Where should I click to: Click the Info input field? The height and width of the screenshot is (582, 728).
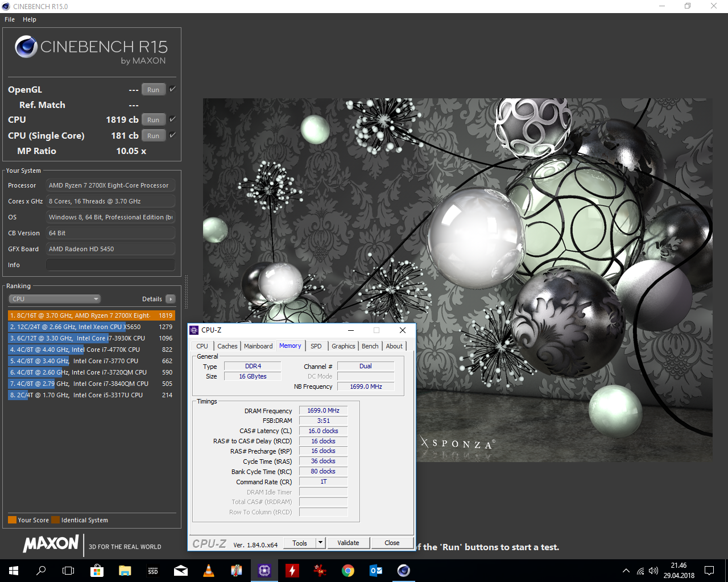pos(110,265)
